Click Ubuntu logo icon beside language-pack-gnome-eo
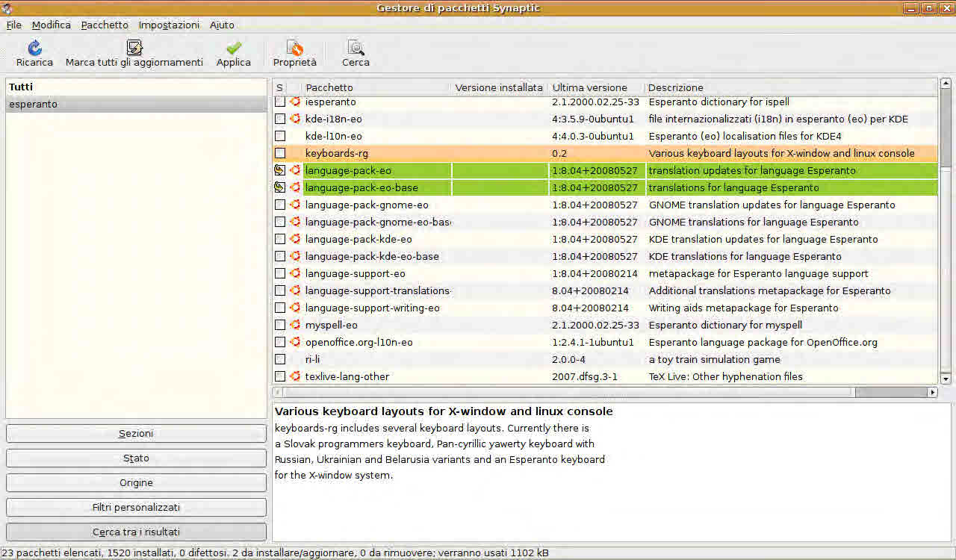The height and width of the screenshot is (560, 956). coord(295,205)
